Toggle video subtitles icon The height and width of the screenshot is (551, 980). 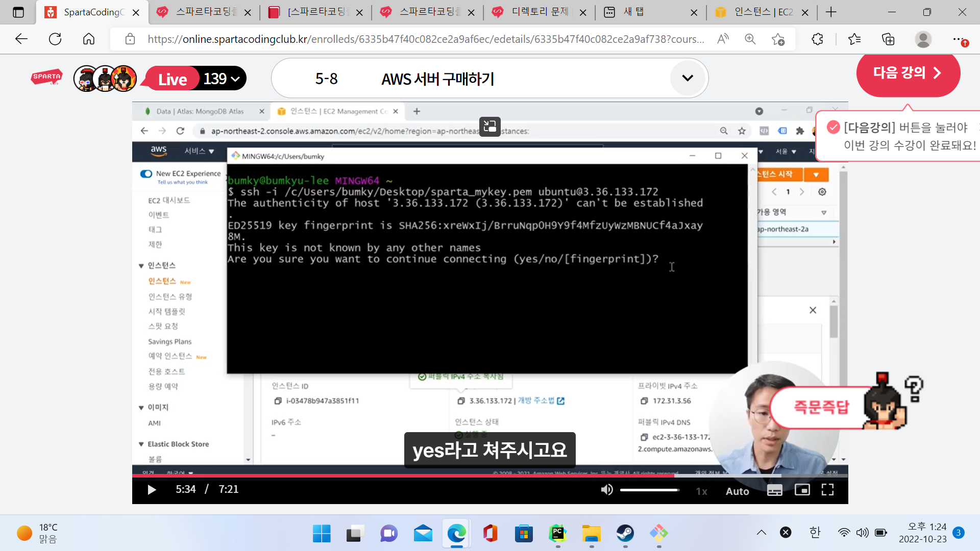[774, 490]
